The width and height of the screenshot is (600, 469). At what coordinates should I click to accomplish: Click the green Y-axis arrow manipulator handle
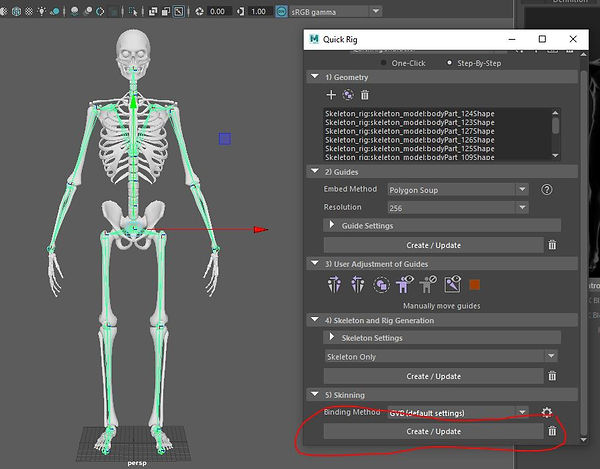pyautogui.click(x=133, y=102)
